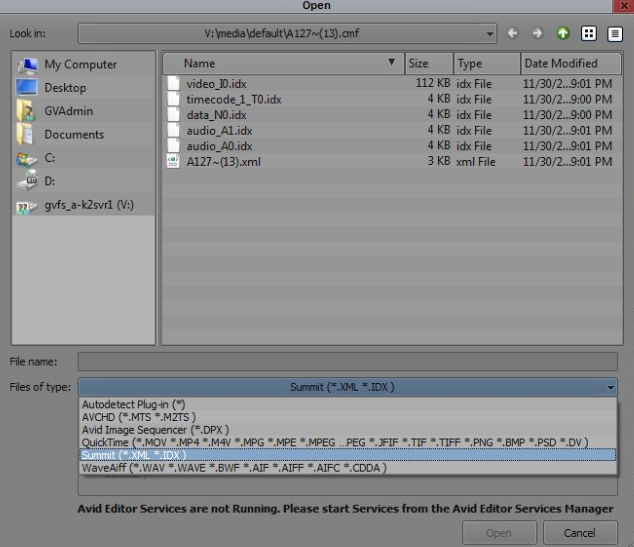Screen dimensions: 634x547
Task: Sort by the Type column header
Action: (x=487, y=63)
